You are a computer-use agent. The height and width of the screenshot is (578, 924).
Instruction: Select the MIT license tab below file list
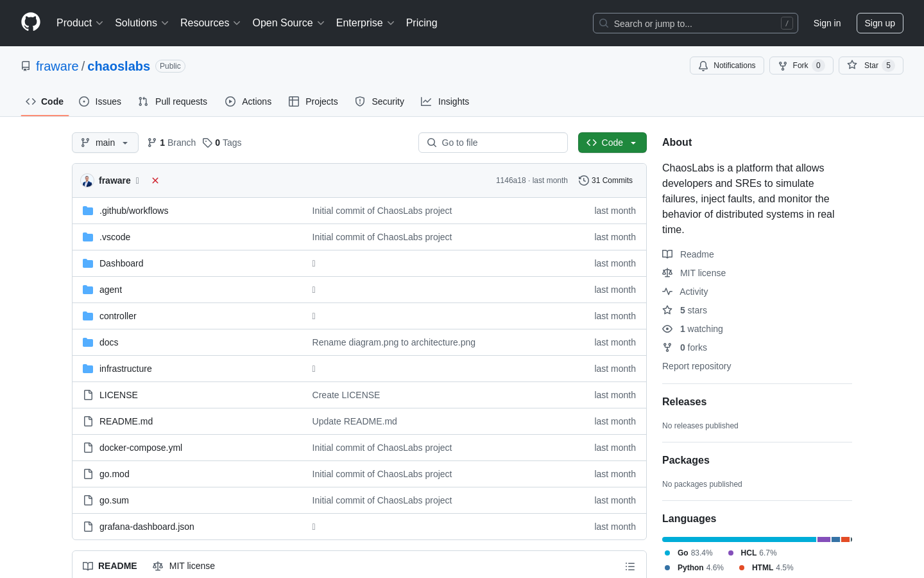coord(184,566)
